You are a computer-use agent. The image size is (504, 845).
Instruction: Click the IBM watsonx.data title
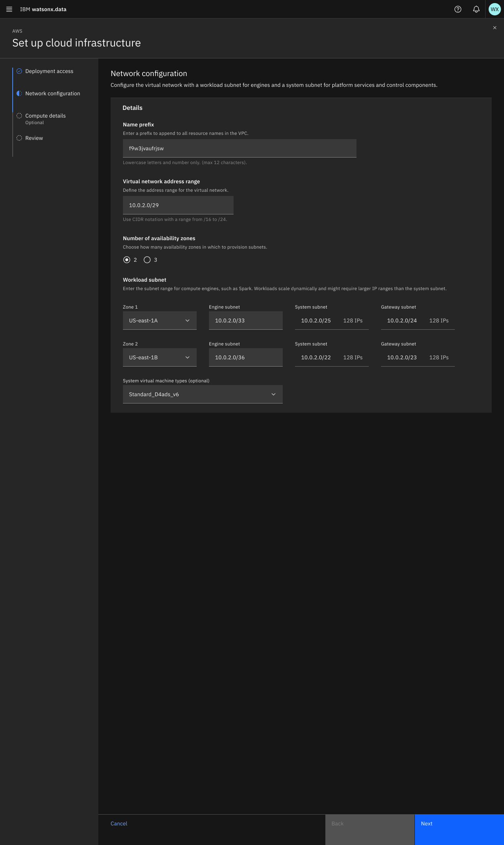[x=43, y=9]
